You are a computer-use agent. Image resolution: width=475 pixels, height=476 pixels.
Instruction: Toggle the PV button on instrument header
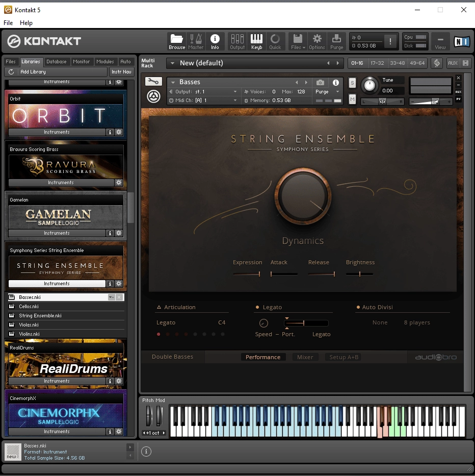458,98
